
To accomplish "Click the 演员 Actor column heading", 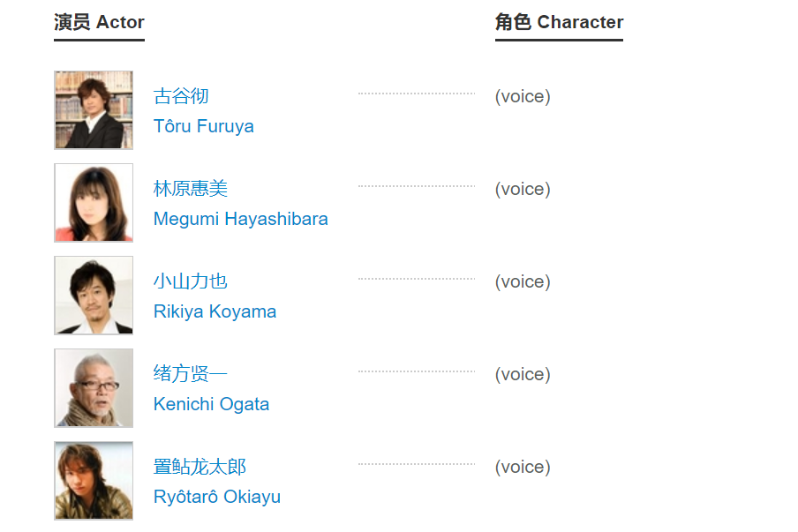I will coord(99,23).
